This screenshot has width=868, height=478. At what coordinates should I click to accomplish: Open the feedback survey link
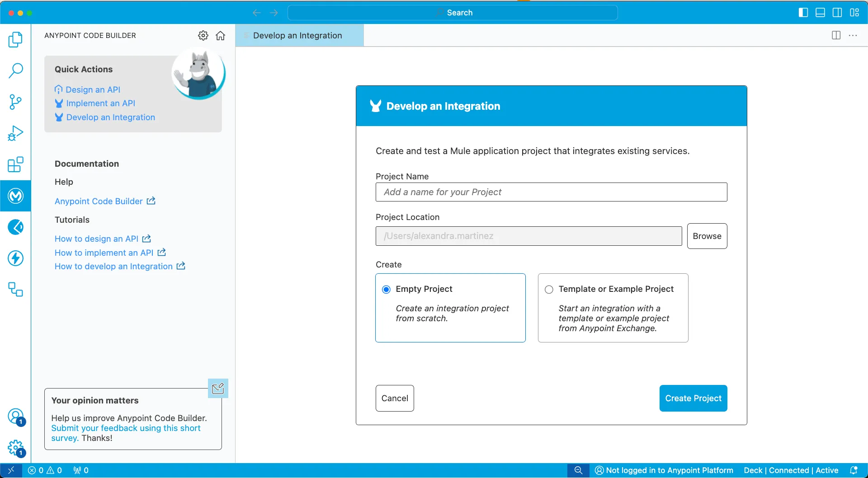(x=126, y=433)
